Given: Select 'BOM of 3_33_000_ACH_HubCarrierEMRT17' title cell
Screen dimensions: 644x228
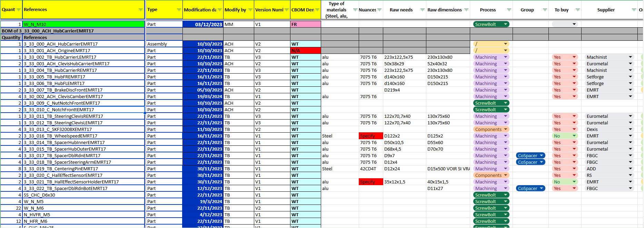Looking at the screenshot, I should [x=72, y=31].
